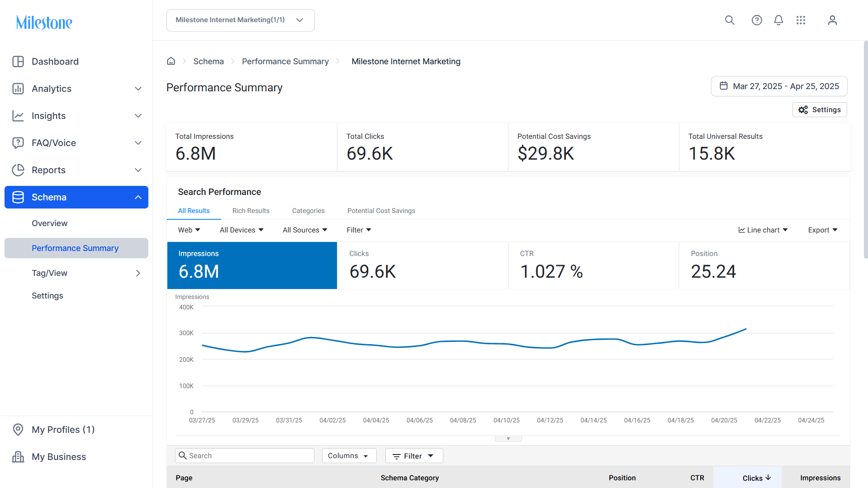Open the Line chart type dropdown
This screenshot has height=488, width=868.
tap(763, 230)
